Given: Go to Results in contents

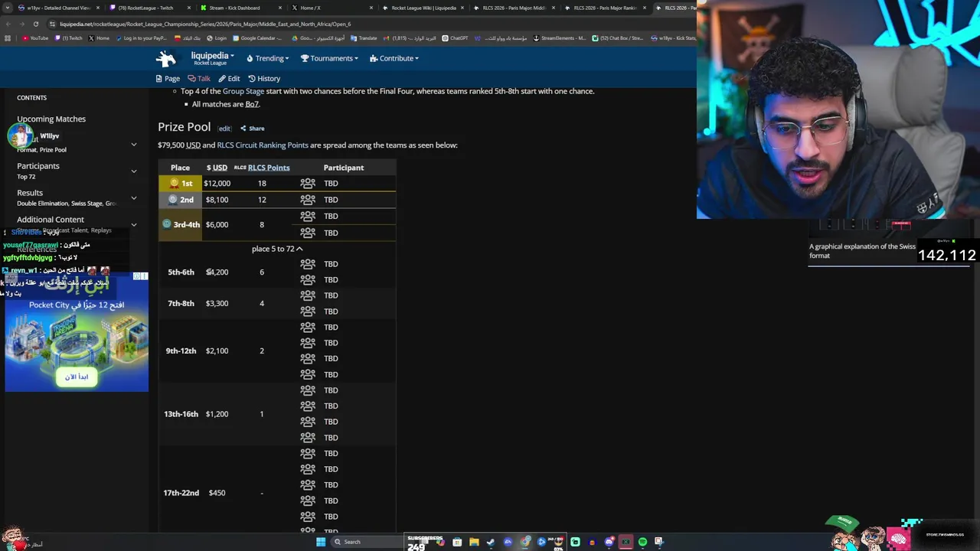Looking at the screenshot, I should coord(30,193).
